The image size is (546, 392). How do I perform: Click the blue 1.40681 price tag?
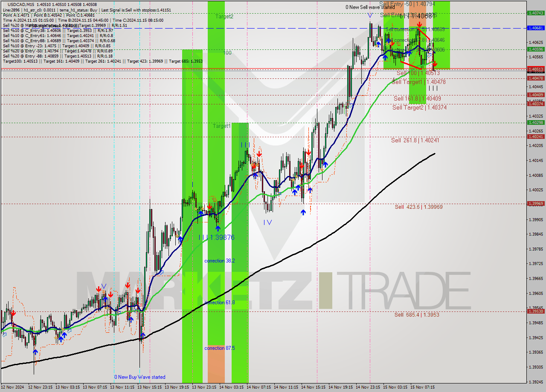click(535, 28)
